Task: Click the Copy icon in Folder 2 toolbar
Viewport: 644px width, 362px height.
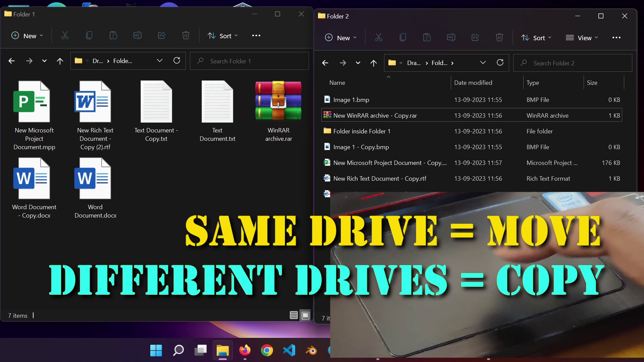Action: tap(403, 37)
